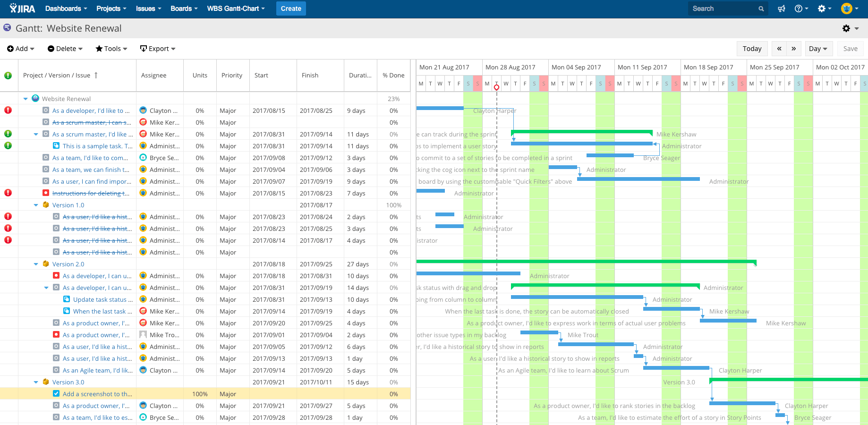Click the Website Renewal project icon

tap(35, 98)
